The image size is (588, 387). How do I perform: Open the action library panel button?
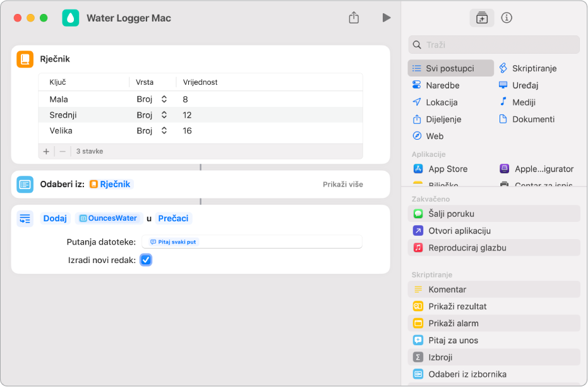click(481, 18)
